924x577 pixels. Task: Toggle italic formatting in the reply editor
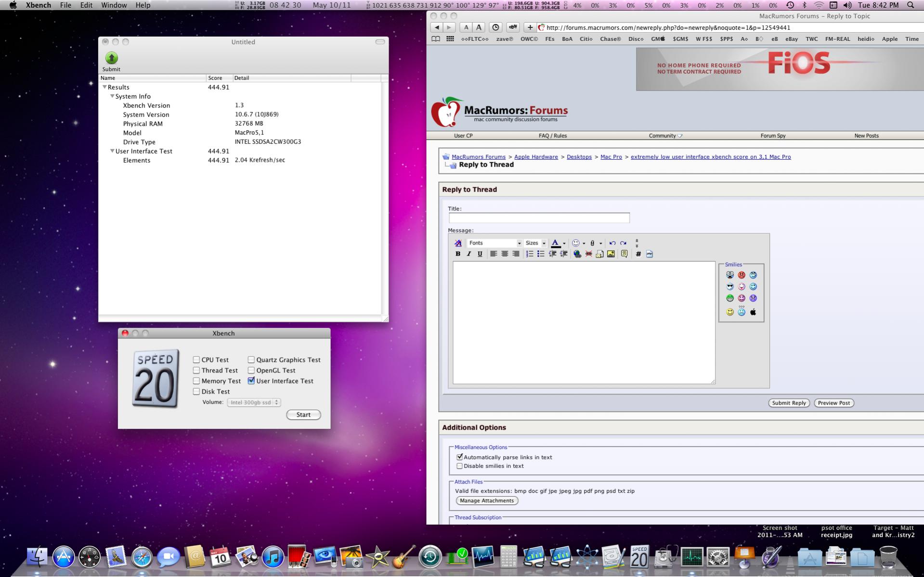(469, 254)
